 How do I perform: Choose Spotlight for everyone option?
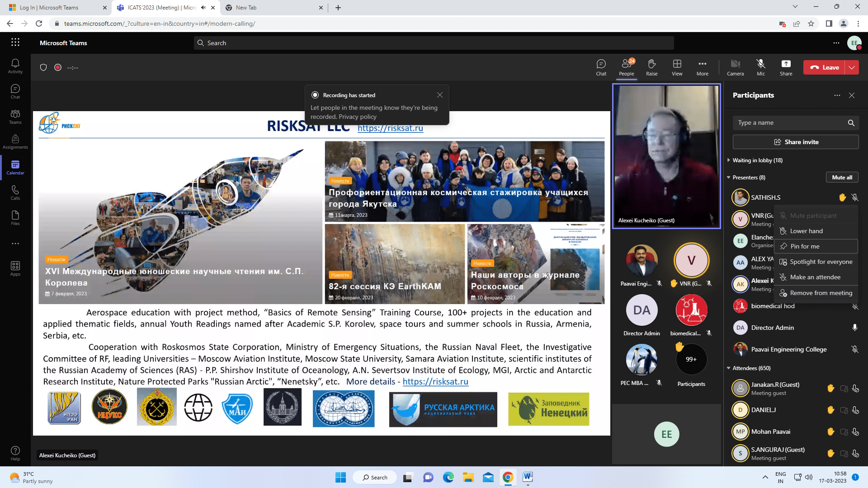point(821,262)
